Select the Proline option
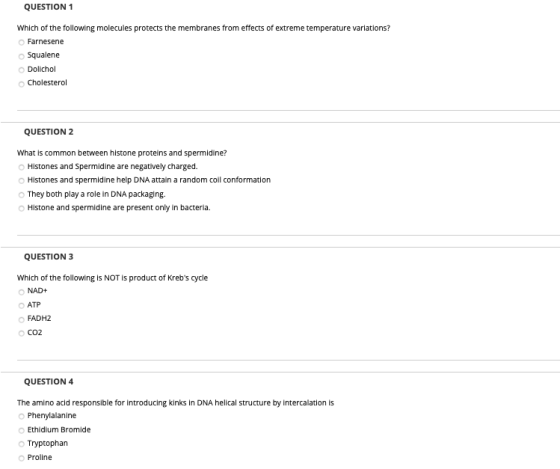 pyautogui.click(x=21, y=458)
